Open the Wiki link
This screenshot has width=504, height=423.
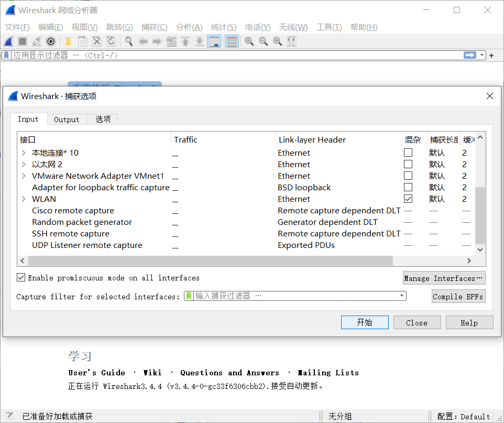(x=152, y=373)
